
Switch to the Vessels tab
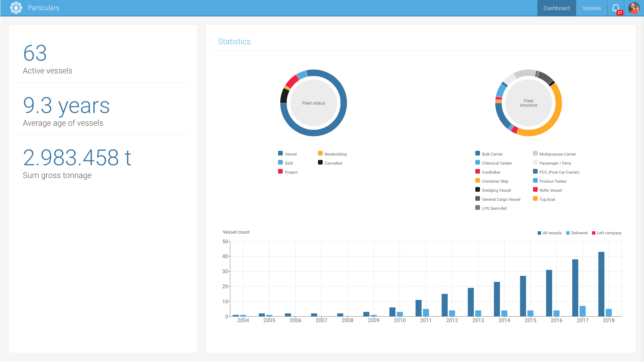(591, 8)
